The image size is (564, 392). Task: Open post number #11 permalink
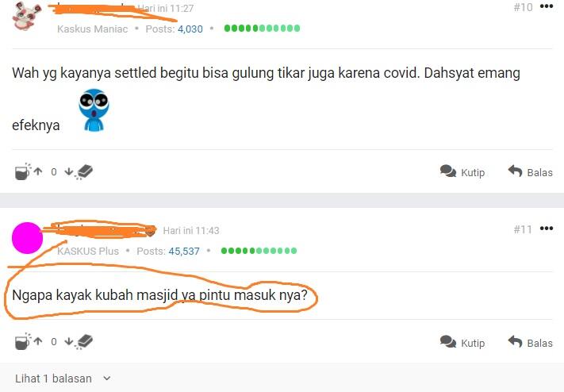tap(523, 229)
